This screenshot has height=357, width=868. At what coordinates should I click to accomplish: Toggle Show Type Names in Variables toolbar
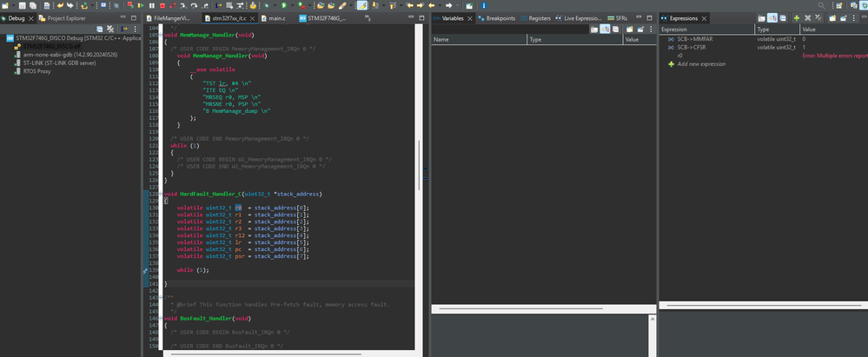coord(596,29)
